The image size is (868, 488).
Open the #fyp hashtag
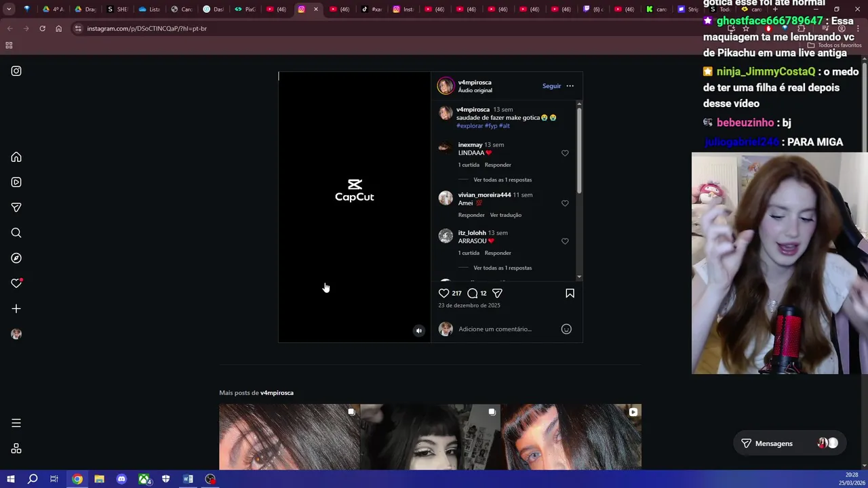[x=491, y=126]
